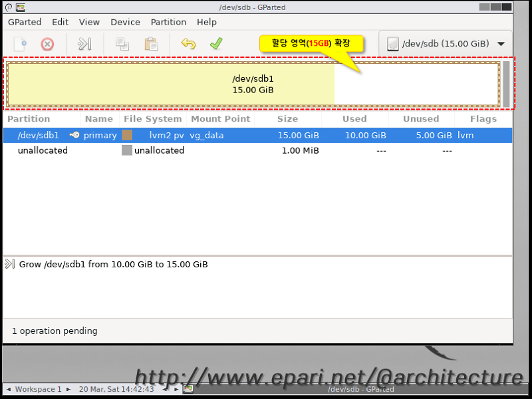Click the taskbar desktop icon beside the clock

[x=188, y=389]
